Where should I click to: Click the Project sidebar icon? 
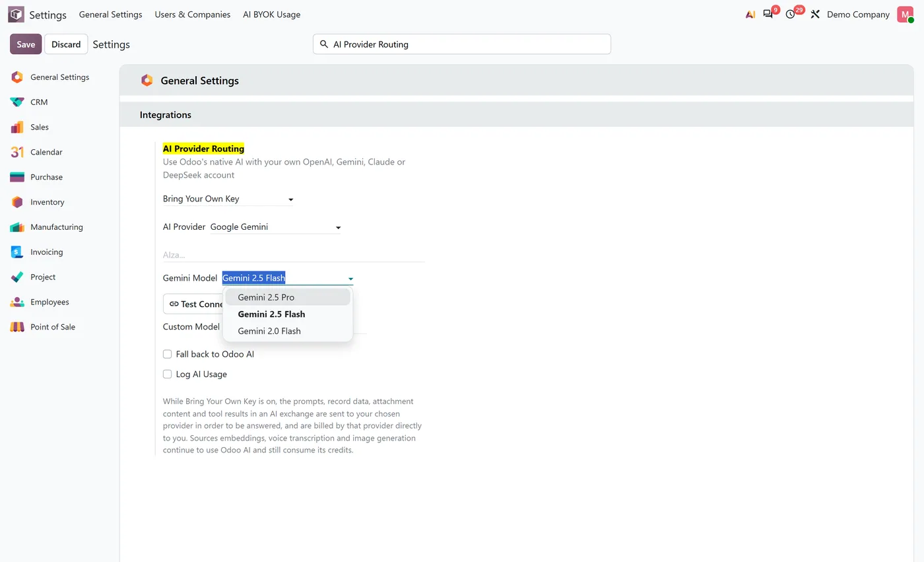coord(17,277)
